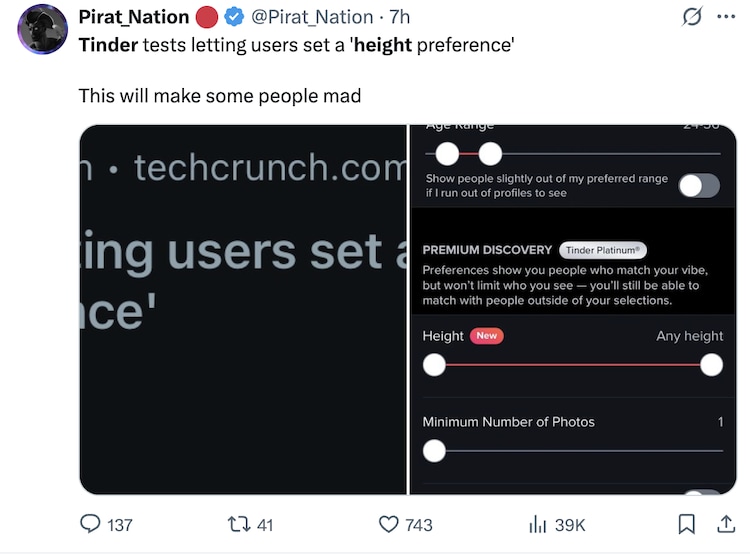
Task: Click the blue verified badge
Action: tap(234, 17)
